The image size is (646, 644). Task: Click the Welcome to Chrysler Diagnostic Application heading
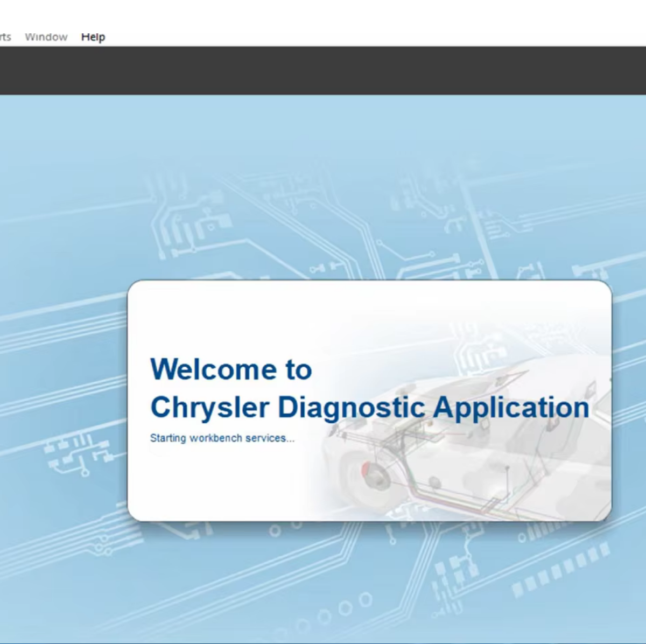(370, 388)
